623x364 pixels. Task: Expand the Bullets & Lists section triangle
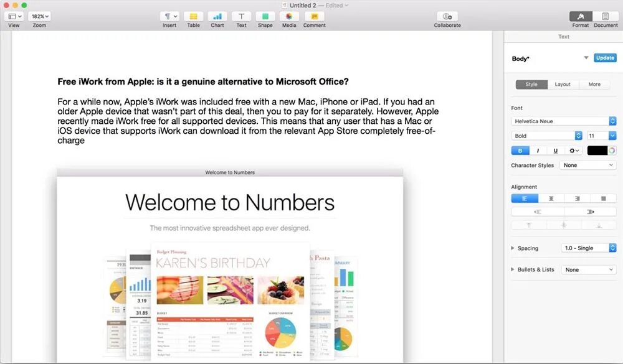pyautogui.click(x=513, y=269)
